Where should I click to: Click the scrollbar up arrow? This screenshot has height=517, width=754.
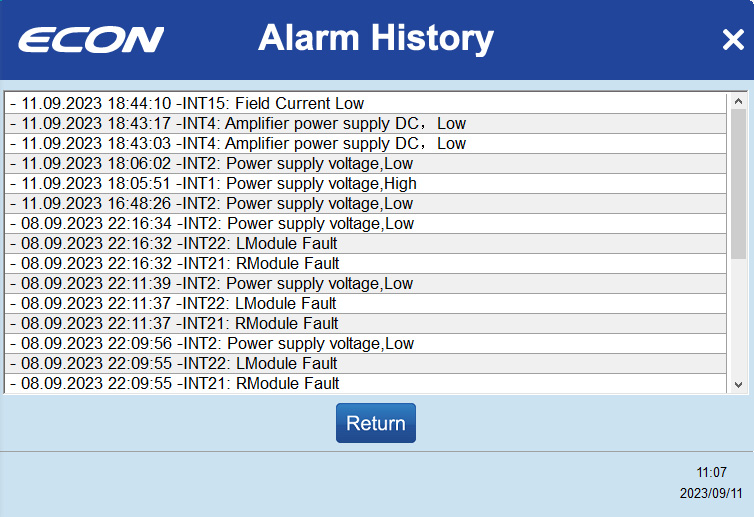click(739, 102)
